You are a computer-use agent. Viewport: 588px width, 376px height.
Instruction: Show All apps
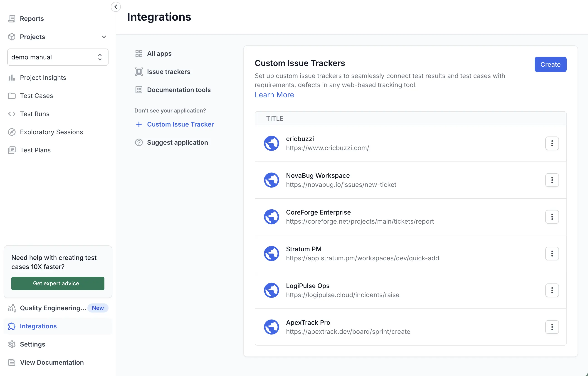(x=159, y=54)
